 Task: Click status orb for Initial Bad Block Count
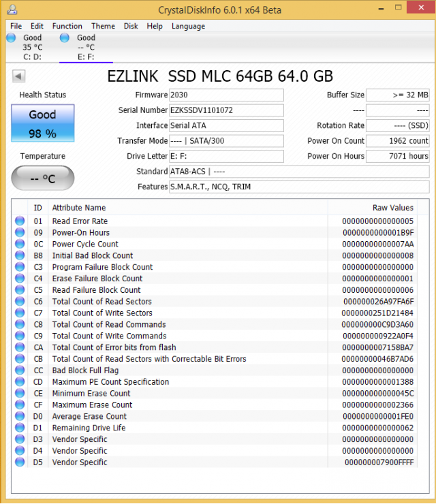point(20,255)
